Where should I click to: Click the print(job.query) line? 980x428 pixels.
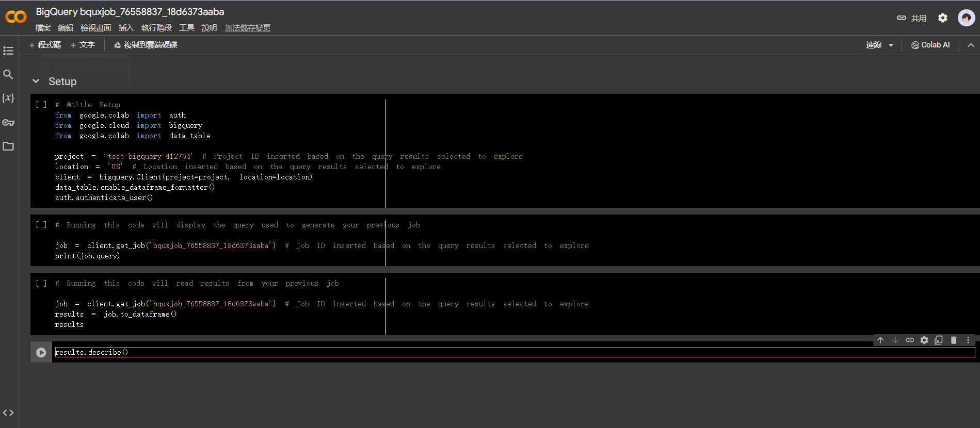tap(87, 256)
